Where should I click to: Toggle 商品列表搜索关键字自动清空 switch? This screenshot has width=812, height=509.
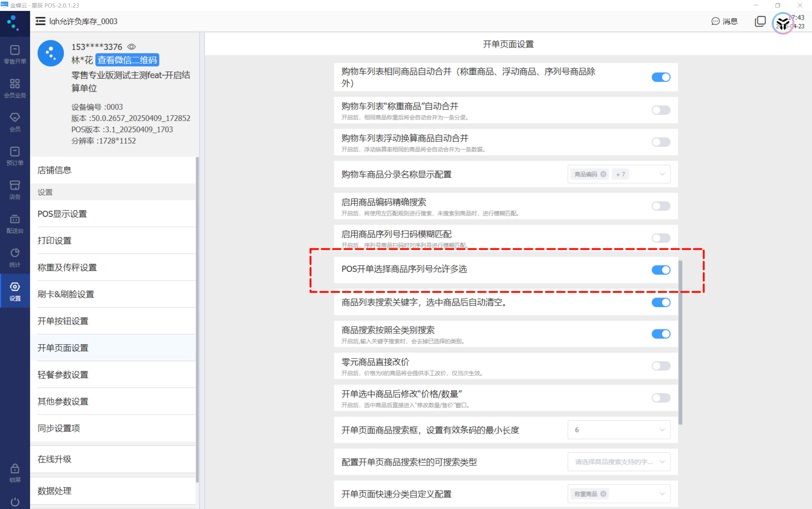click(661, 302)
